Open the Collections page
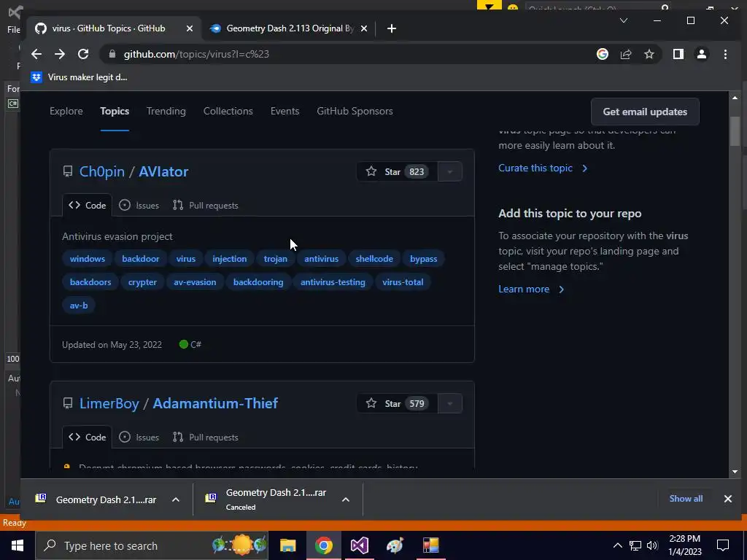 [x=228, y=111]
